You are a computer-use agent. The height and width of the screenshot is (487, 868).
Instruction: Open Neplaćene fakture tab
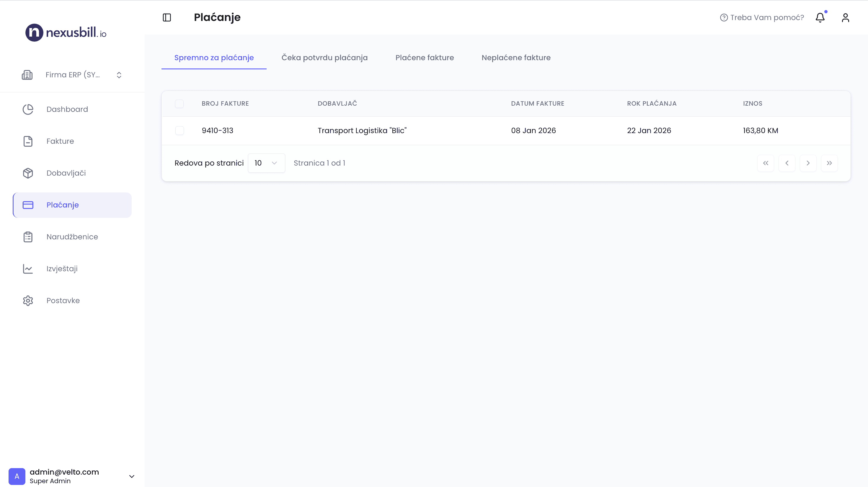[x=516, y=58]
